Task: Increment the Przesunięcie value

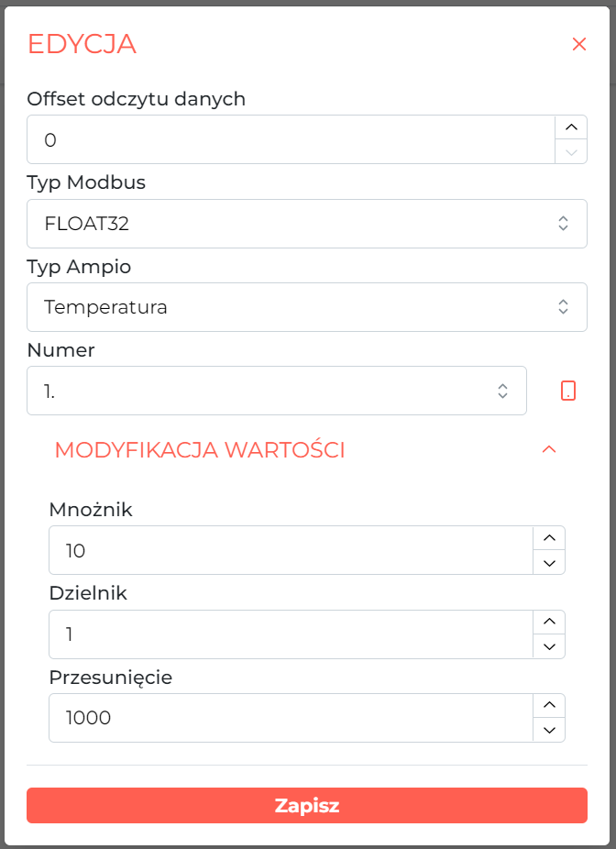Action: point(549,706)
